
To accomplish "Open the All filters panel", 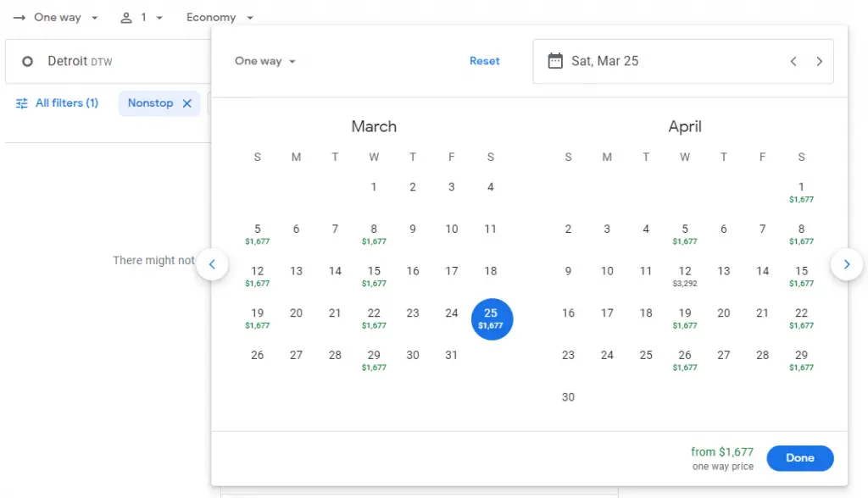I will coord(58,103).
